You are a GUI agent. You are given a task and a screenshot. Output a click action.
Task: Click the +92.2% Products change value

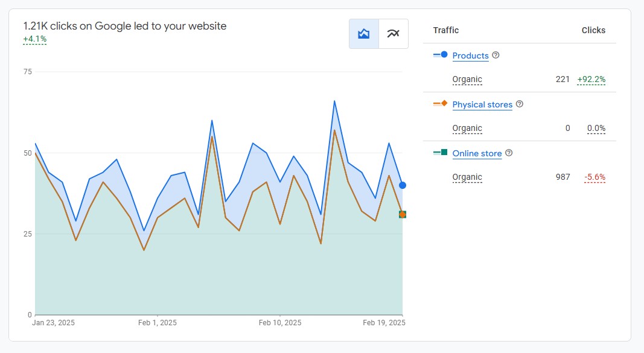coord(591,79)
